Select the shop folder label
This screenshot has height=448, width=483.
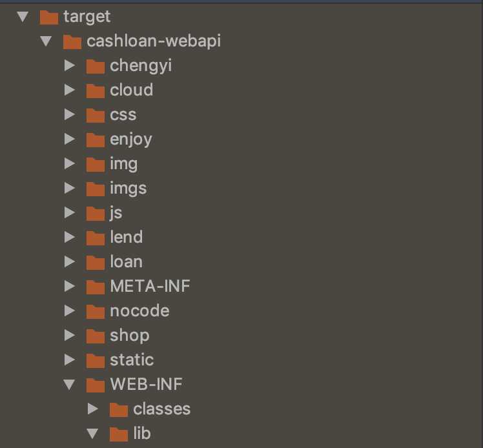click(130, 335)
